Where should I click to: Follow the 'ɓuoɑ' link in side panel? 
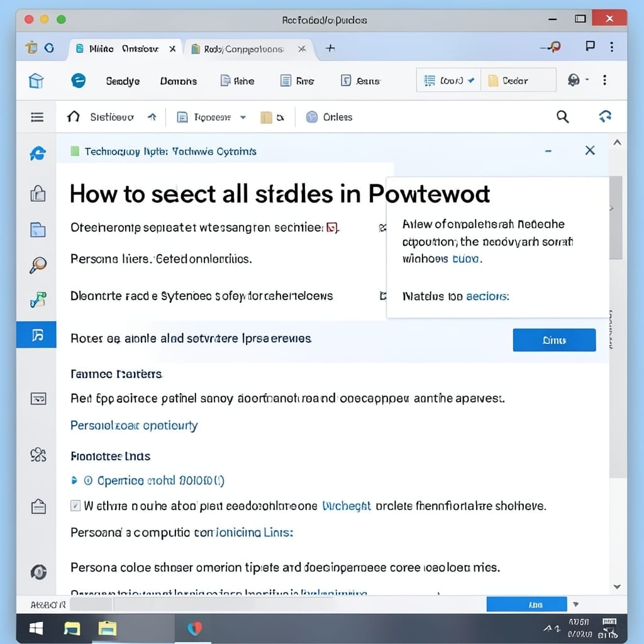tap(465, 258)
